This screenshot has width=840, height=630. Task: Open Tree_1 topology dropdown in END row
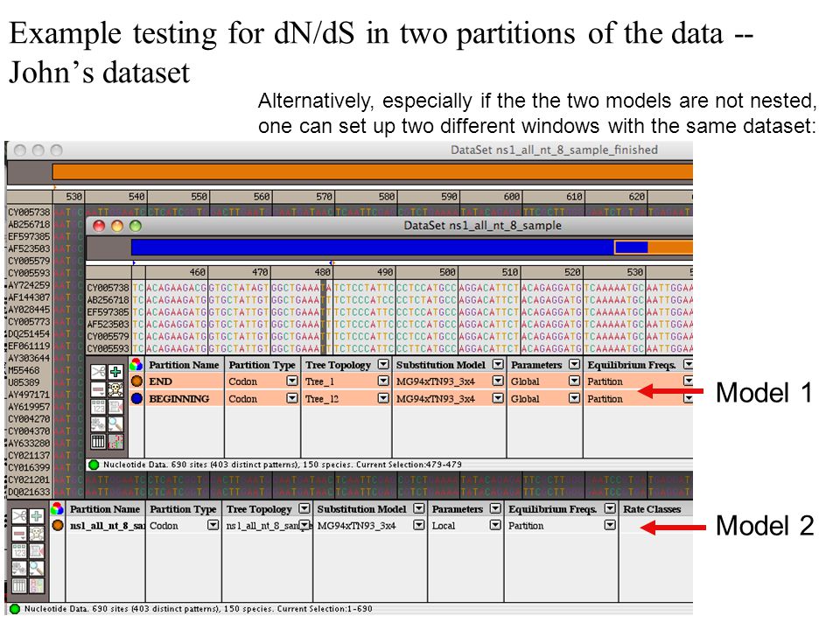[x=383, y=381]
